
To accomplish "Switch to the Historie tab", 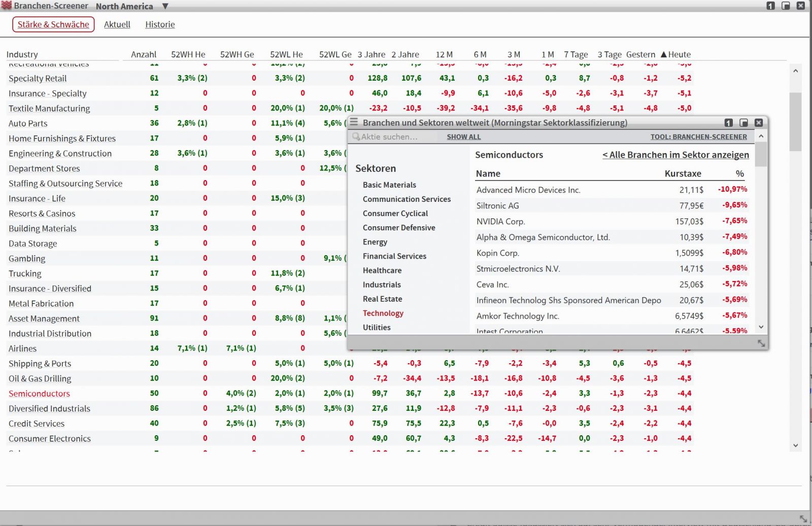I will tap(160, 24).
